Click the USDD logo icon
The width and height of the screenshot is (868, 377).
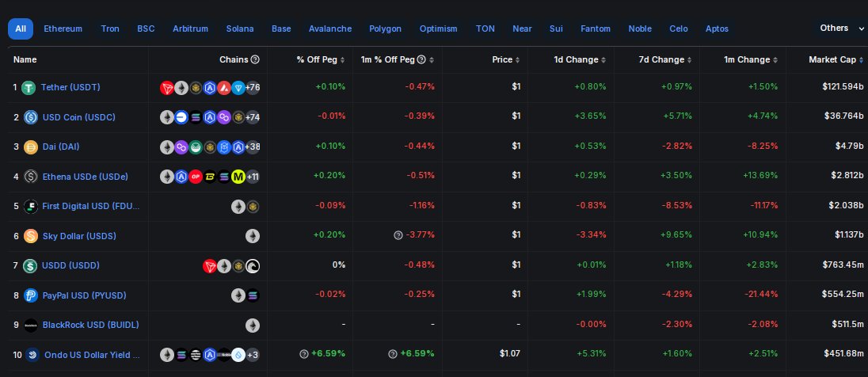[x=30, y=265]
